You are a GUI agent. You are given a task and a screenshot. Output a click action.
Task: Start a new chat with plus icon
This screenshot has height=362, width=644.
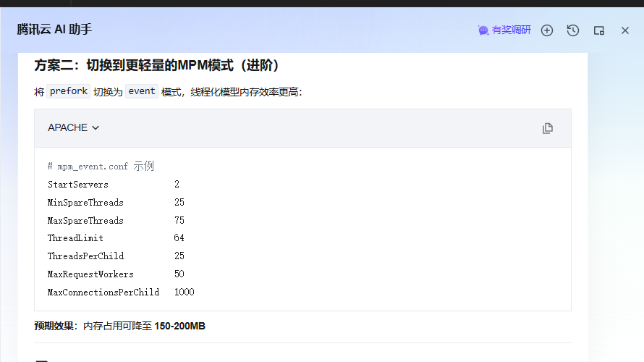click(547, 30)
